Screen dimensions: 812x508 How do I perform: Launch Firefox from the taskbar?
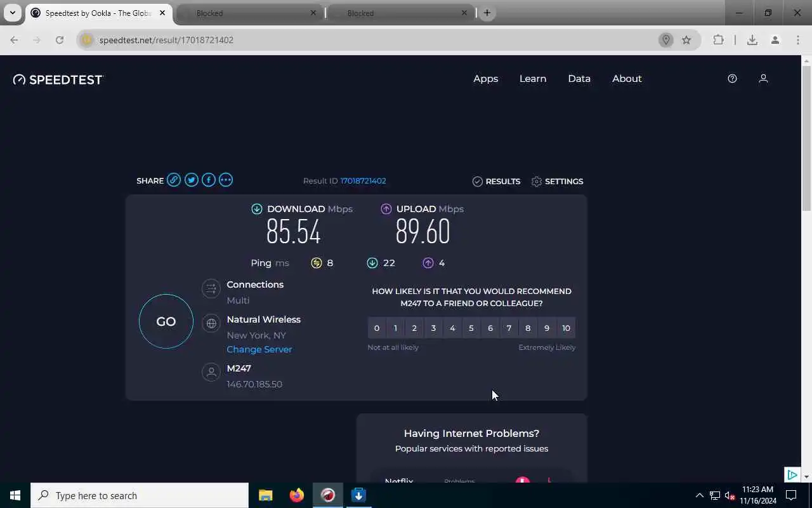tap(297, 495)
